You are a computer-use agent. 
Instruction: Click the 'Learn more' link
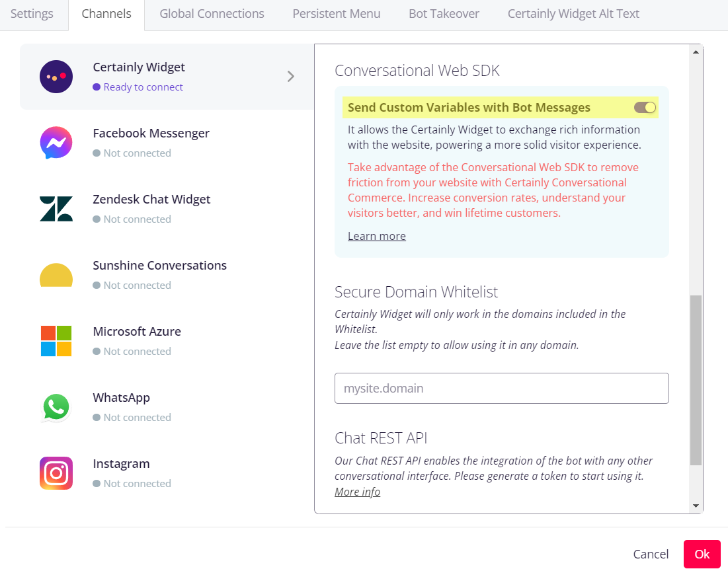[x=376, y=235]
